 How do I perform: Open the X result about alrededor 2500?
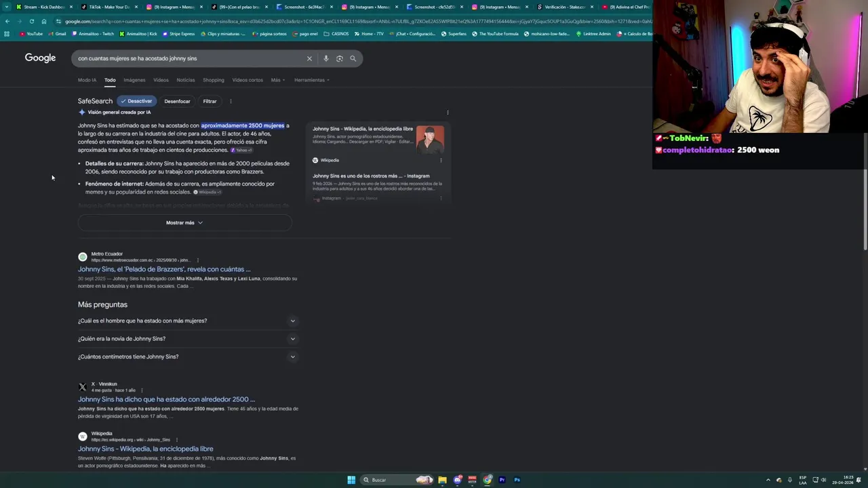(x=166, y=399)
